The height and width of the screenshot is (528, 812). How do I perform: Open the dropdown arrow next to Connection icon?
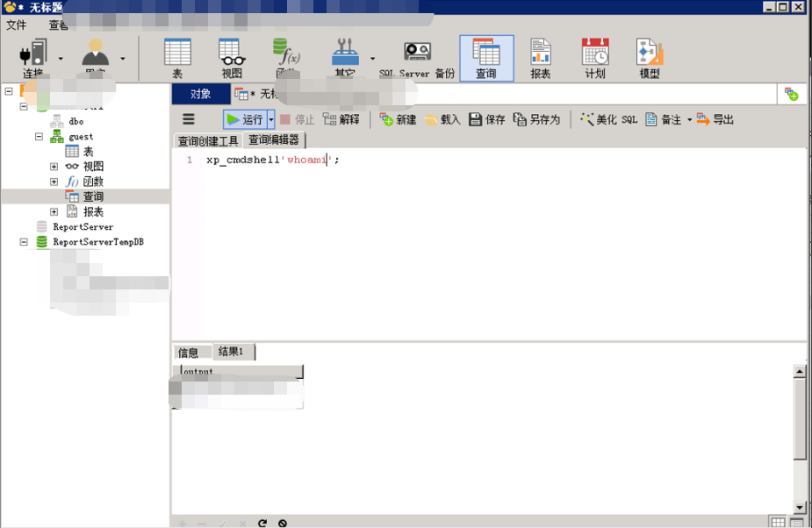61,59
